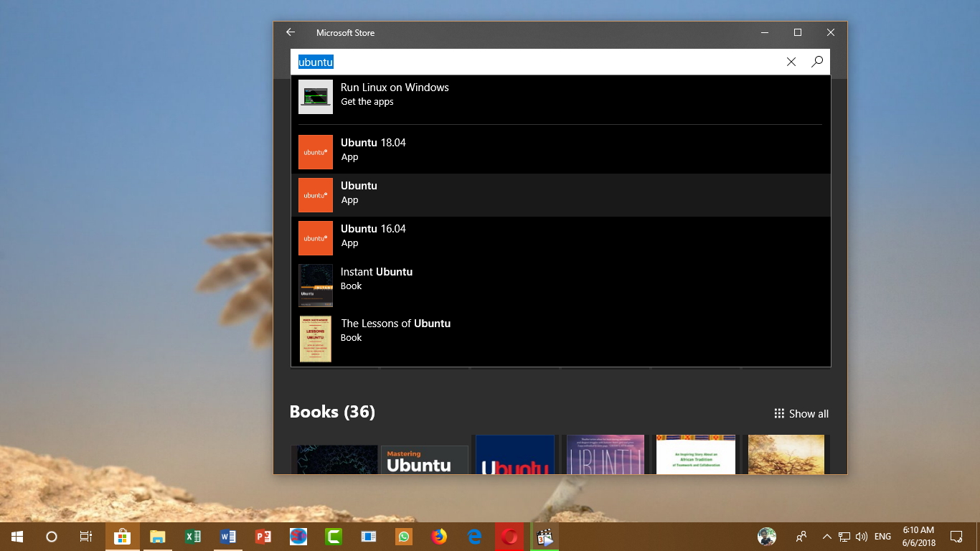Click inside the search input field

[x=502, y=62]
